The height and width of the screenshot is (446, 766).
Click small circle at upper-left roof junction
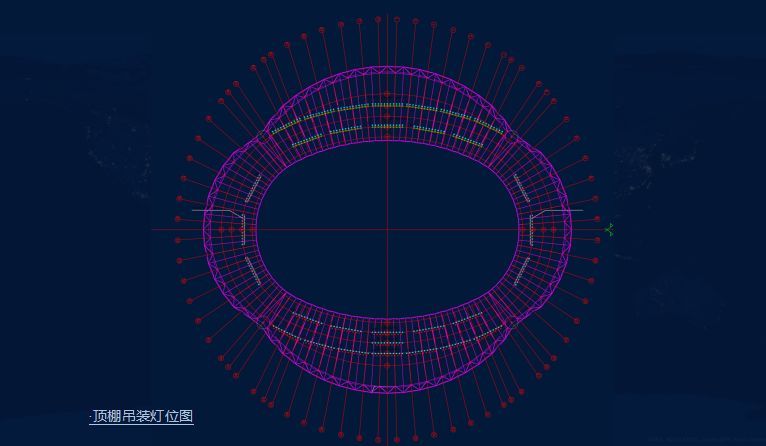coord(263,135)
